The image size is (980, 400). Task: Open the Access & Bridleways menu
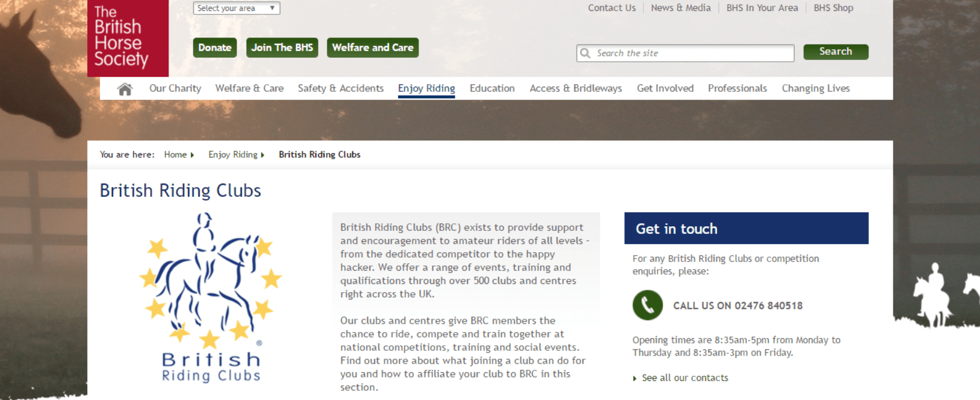(576, 88)
